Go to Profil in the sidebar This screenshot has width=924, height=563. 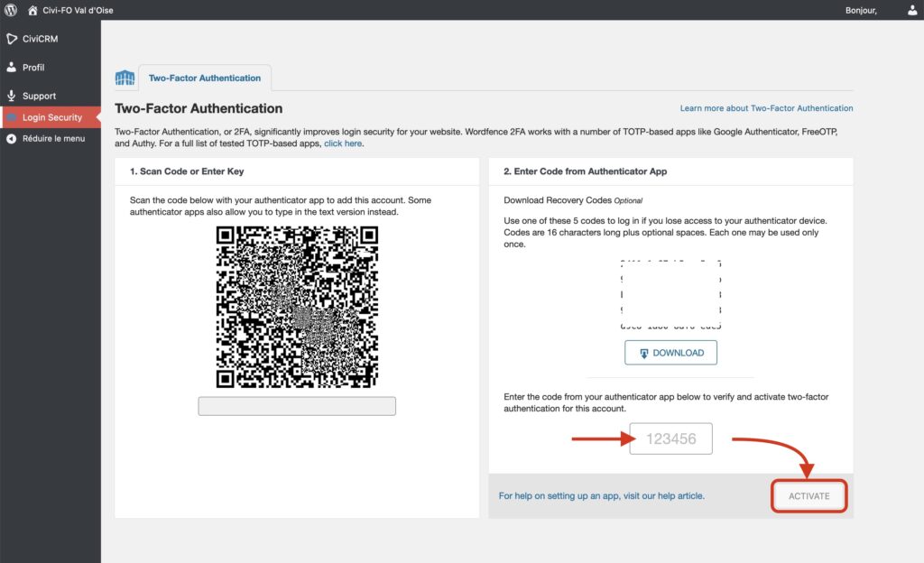[33, 68]
